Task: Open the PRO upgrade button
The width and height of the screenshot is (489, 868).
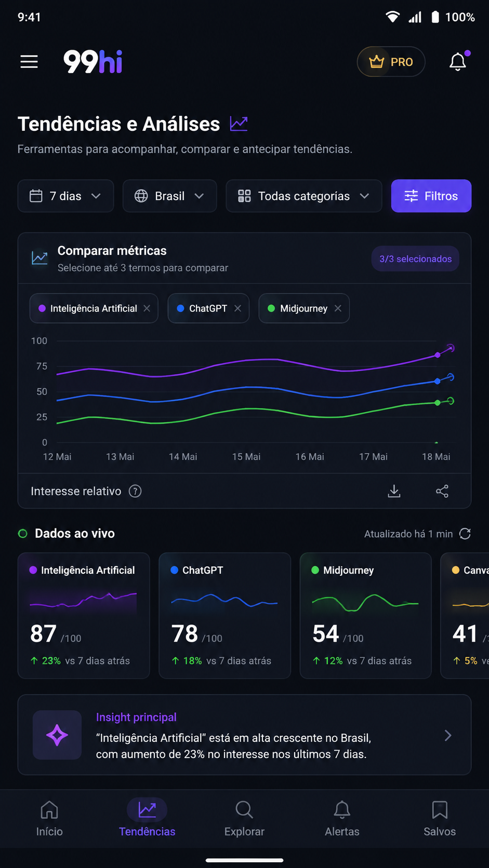Action: (x=391, y=62)
